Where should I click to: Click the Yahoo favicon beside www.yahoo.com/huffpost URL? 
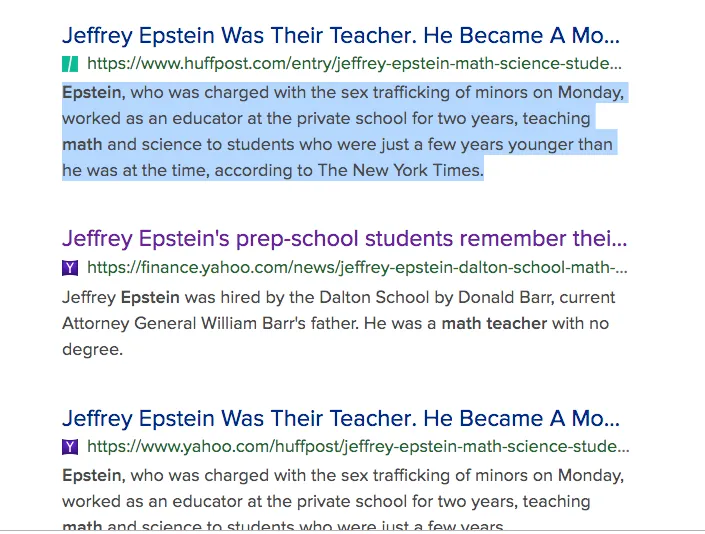(70, 447)
